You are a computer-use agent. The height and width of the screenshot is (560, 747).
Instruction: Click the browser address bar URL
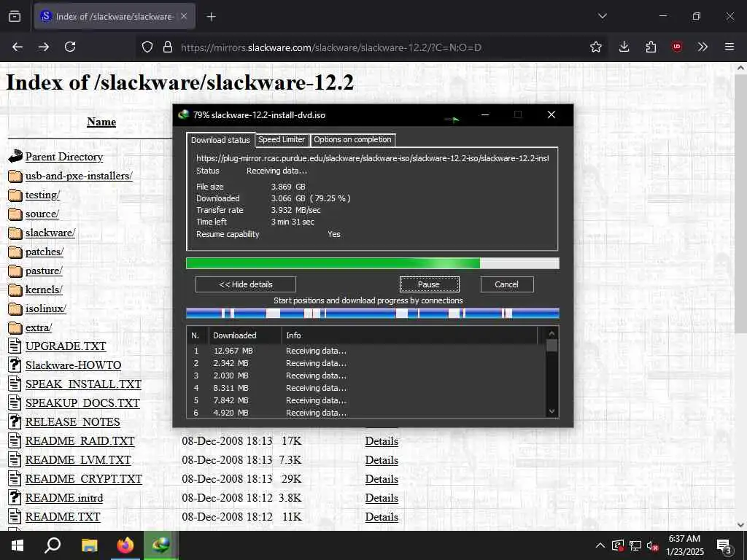(331, 47)
